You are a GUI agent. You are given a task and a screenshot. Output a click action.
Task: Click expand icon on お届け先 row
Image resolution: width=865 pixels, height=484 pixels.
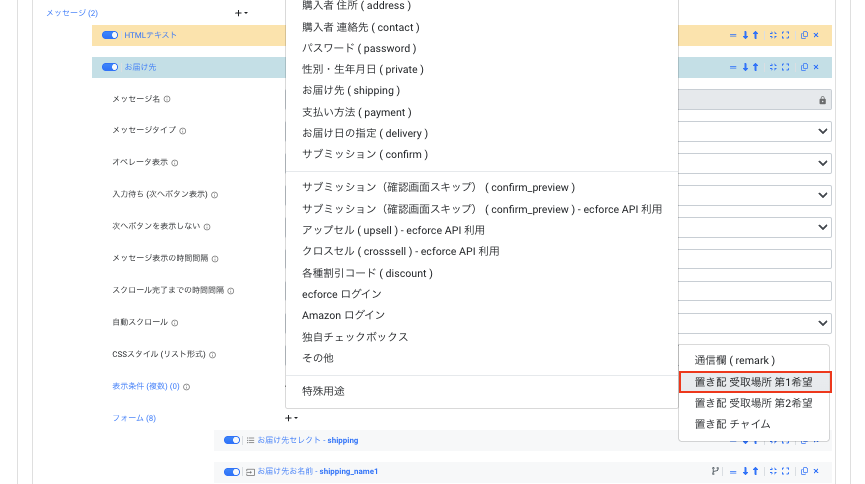click(785, 67)
